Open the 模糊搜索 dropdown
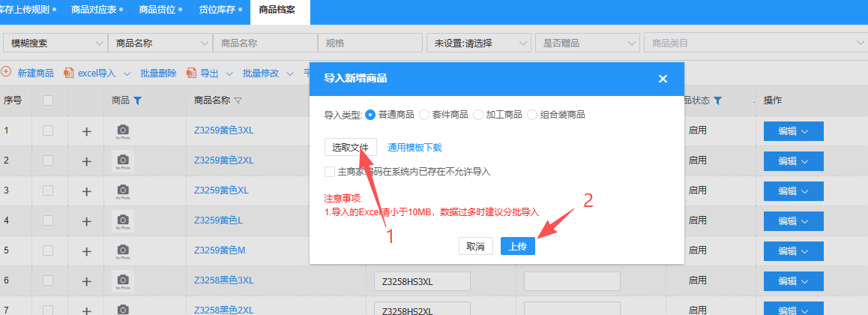868x315 pixels. coord(55,43)
